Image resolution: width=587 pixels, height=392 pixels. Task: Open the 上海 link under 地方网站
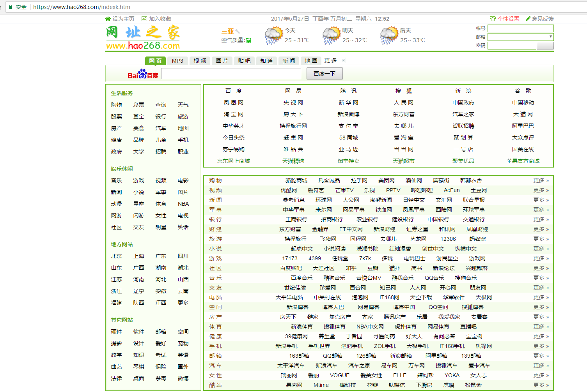tap(138, 256)
